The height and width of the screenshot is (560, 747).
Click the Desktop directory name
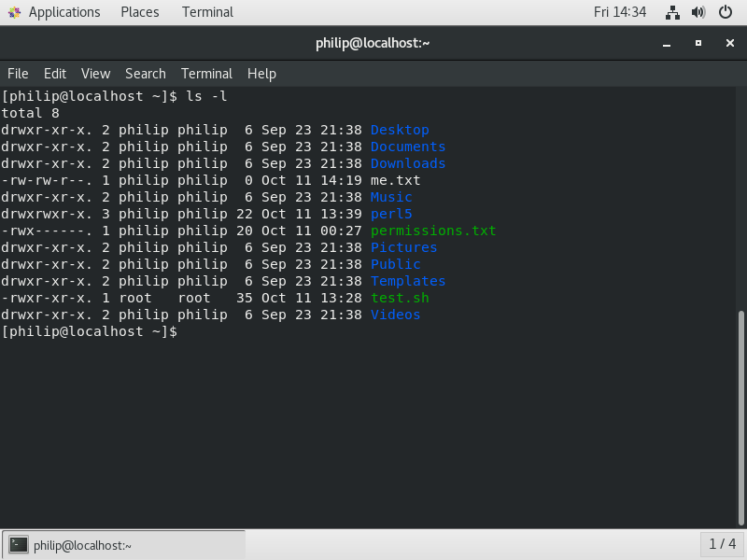[x=400, y=130]
